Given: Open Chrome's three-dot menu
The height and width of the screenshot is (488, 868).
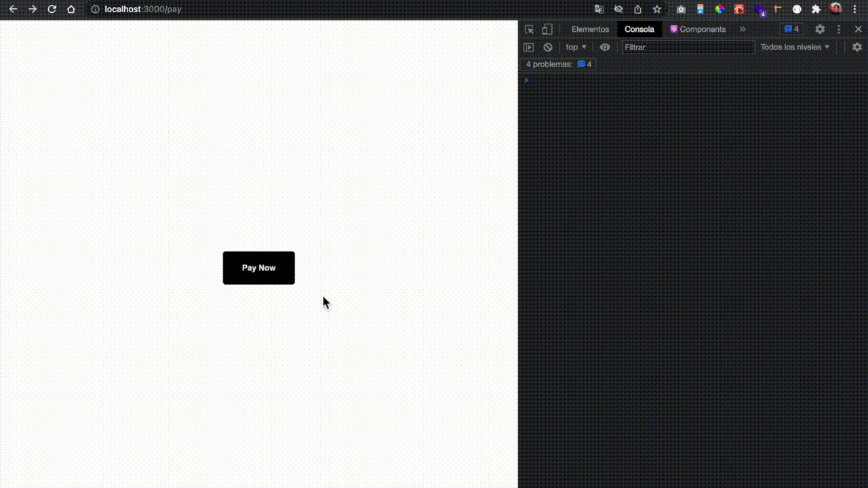Looking at the screenshot, I should (854, 9).
